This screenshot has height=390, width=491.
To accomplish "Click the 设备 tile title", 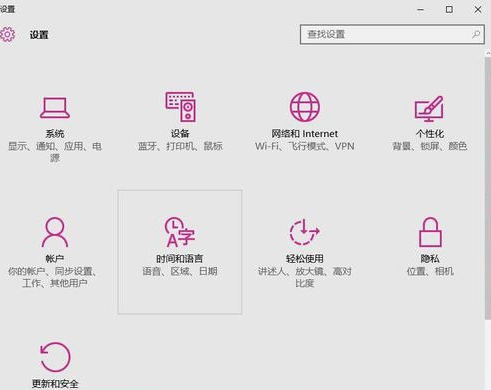I will (x=180, y=134).
